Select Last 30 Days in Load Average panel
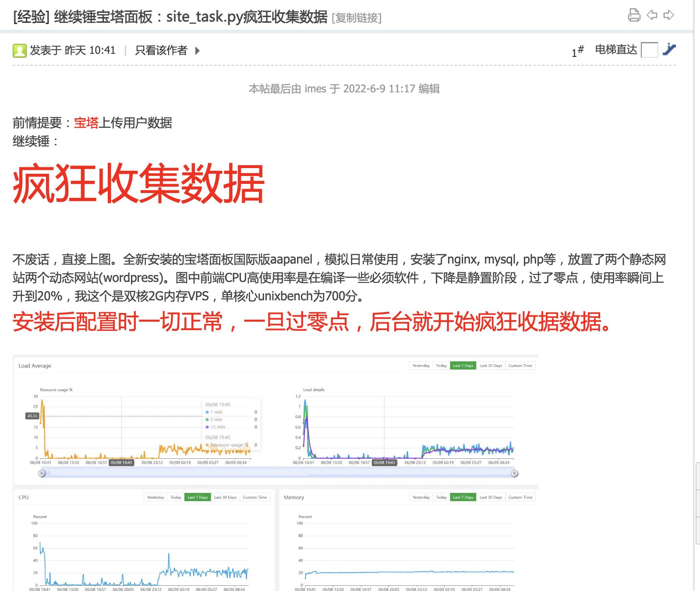Viewport: 700px width, 591px height. [491, 366]
